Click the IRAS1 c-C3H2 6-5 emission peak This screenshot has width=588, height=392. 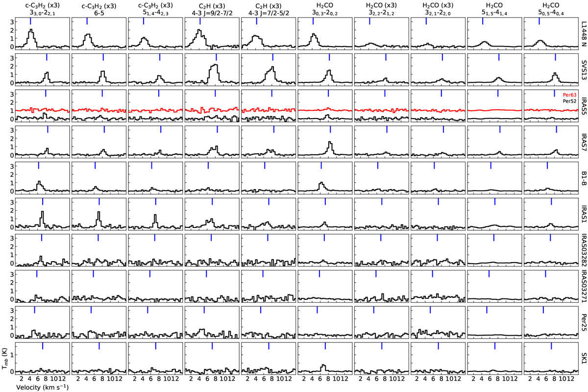click(x=99, y=213)
